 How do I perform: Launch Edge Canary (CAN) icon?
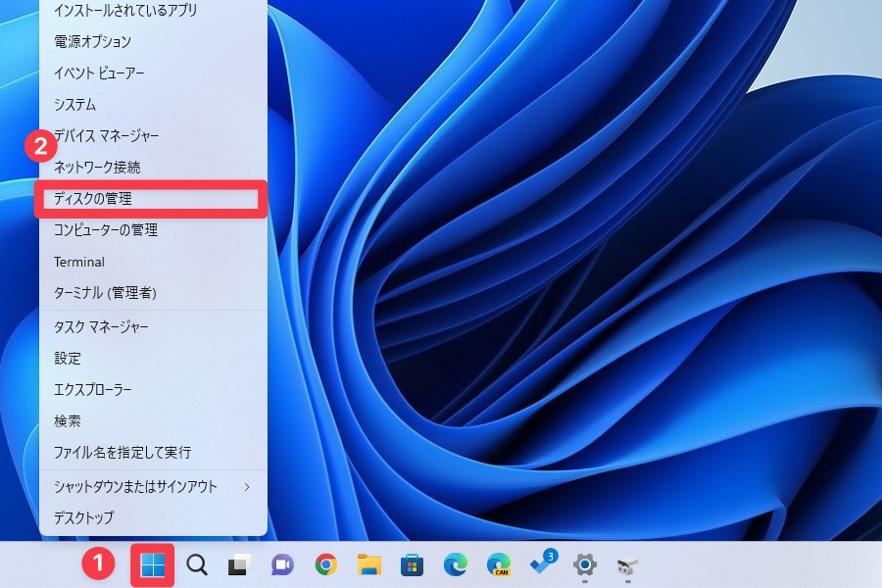tap(499, 564)
